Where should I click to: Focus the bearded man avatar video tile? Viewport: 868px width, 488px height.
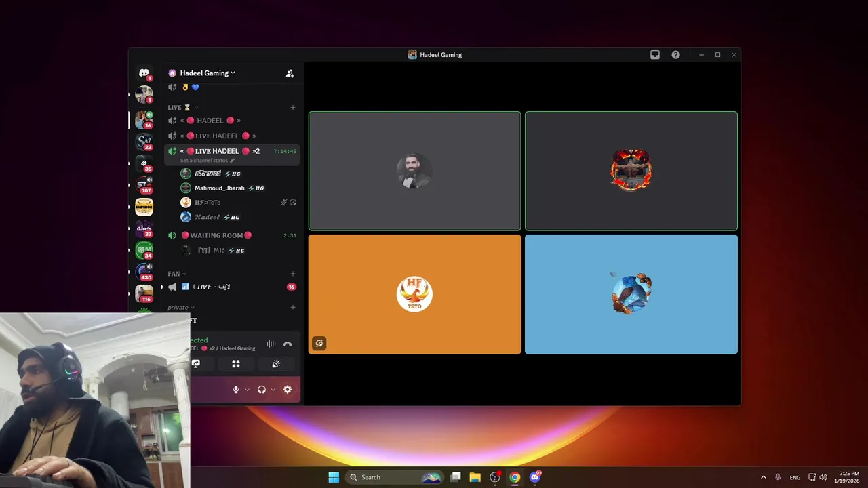point(414,171)
